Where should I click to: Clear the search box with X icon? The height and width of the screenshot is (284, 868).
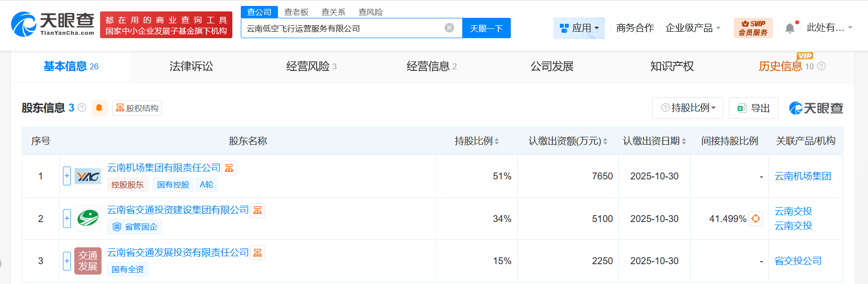pos(449,28)
